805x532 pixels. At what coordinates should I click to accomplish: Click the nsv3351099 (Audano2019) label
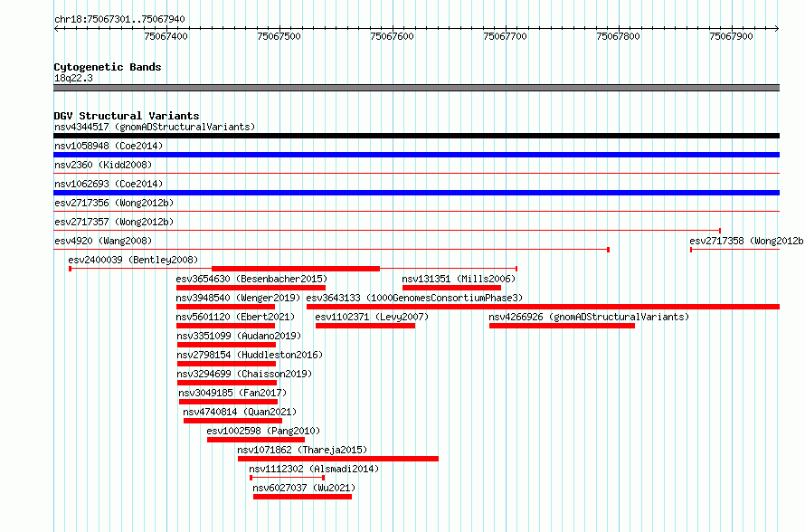tap(239, 336)
